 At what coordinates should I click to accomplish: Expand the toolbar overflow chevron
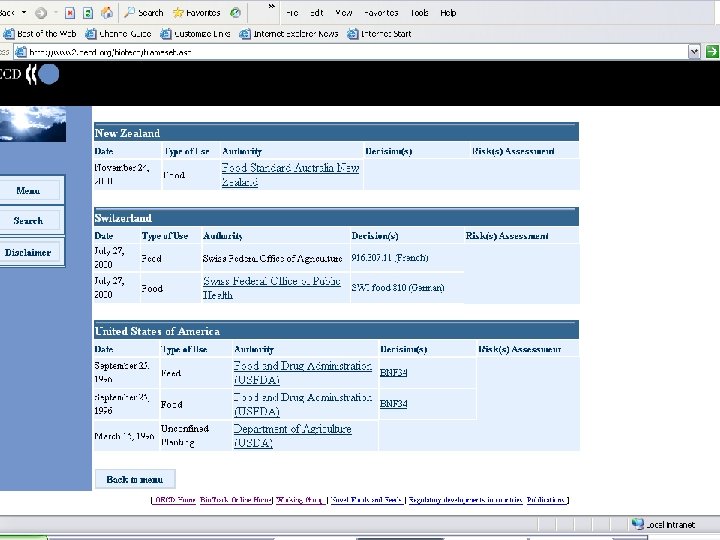click(x=271, y=6)
